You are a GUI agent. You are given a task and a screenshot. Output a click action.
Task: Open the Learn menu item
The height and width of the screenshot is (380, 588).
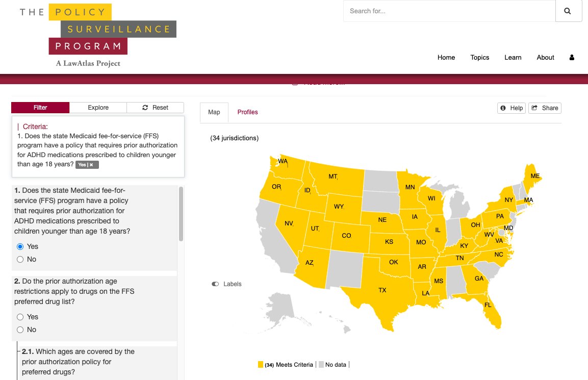click(x=513, y=58)
